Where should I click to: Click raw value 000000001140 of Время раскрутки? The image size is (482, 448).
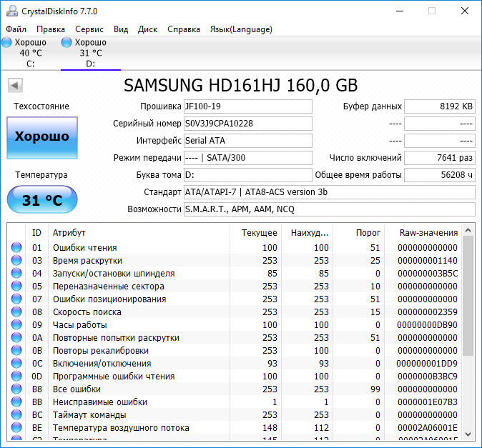coord(427,260)
